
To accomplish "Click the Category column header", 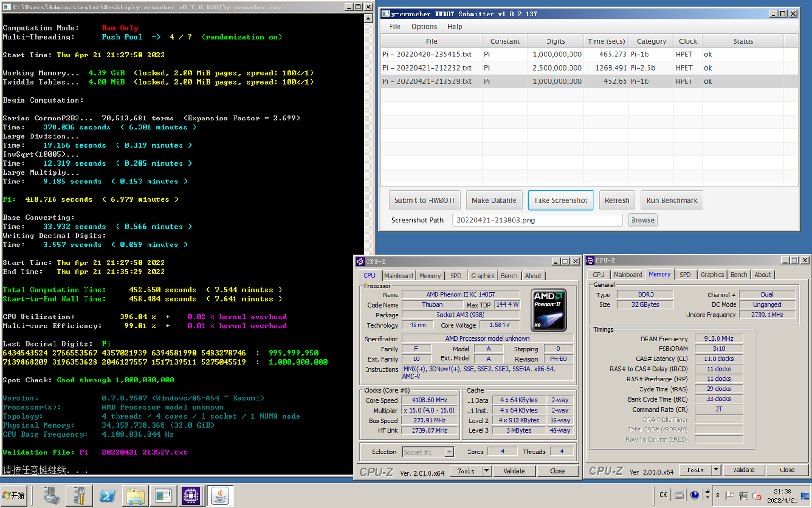I will point(651,41).
